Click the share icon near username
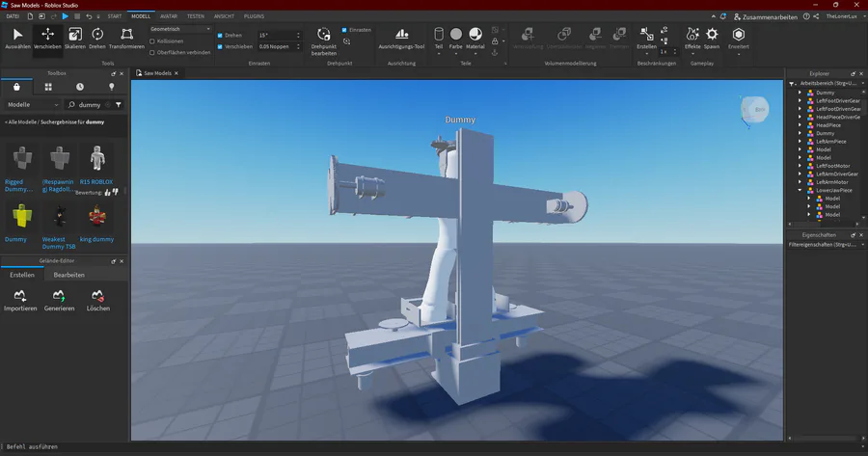The width and height of the screenshot is (868, 456). tap(816, 16)
